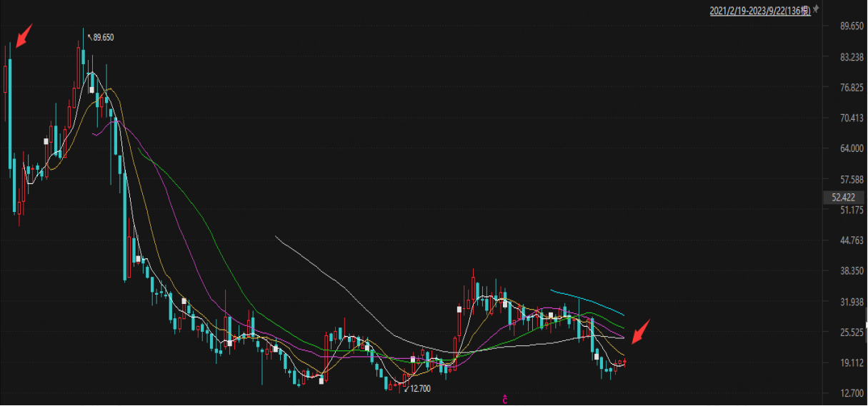The width and height of the screenshot is (868, 406).
Task: Click the pink event marker below the chart
Action: click(504, 398)
